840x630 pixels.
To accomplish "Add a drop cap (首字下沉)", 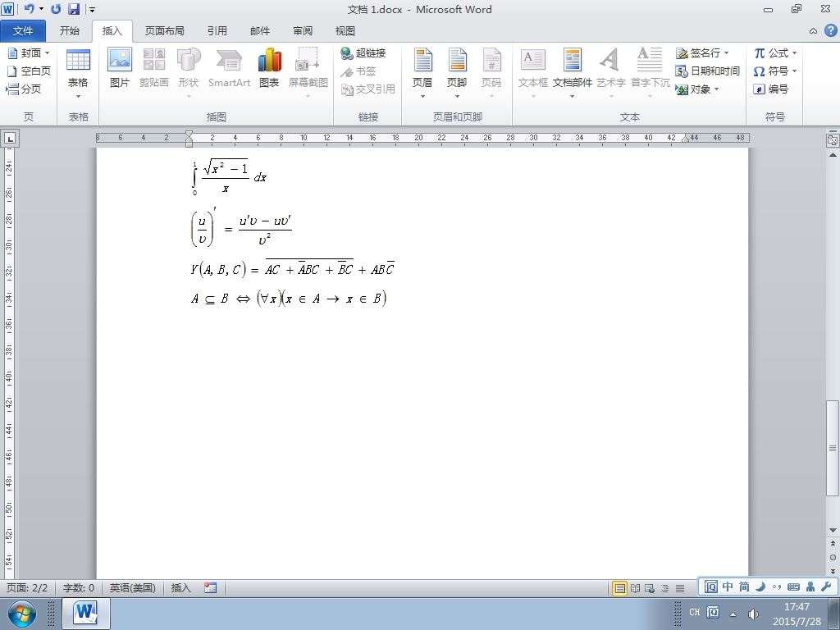I will pos(650,73).
